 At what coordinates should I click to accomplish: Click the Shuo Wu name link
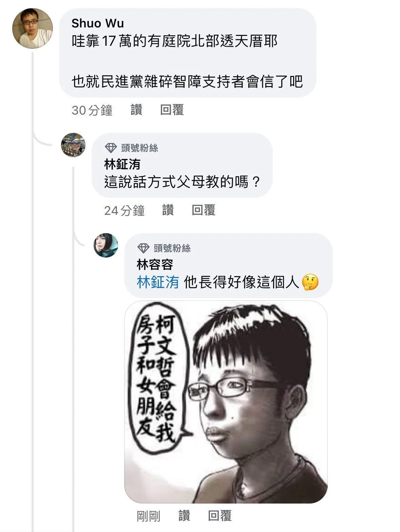[x=98, y=23]
